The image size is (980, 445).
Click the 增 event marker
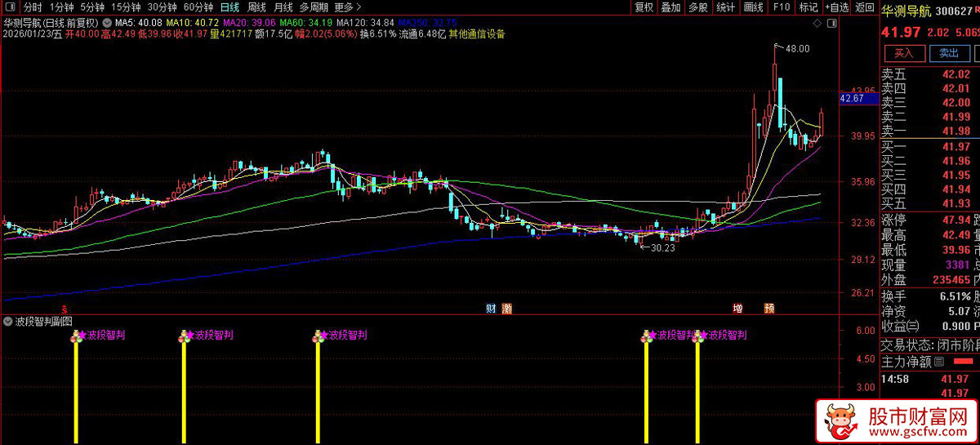737,309
